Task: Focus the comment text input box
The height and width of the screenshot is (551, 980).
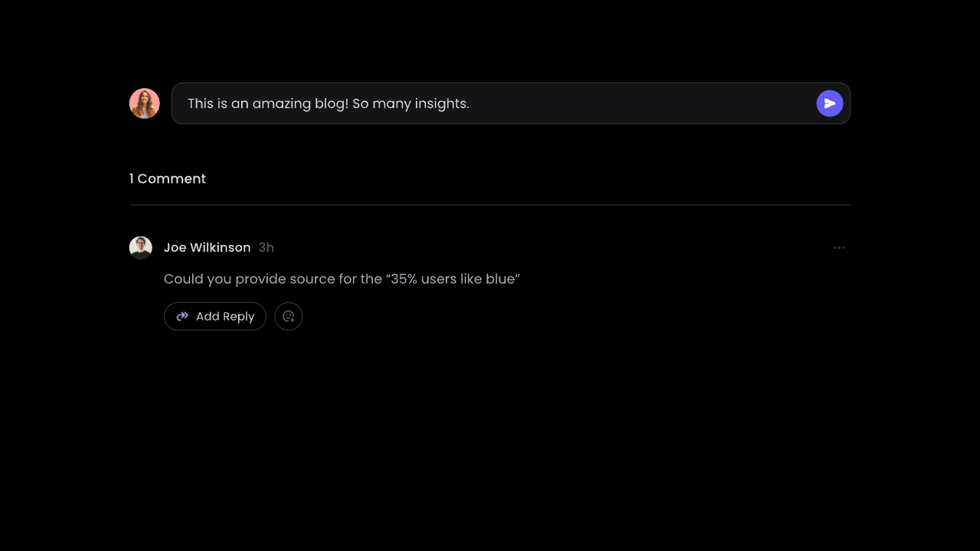Action: 511,103
